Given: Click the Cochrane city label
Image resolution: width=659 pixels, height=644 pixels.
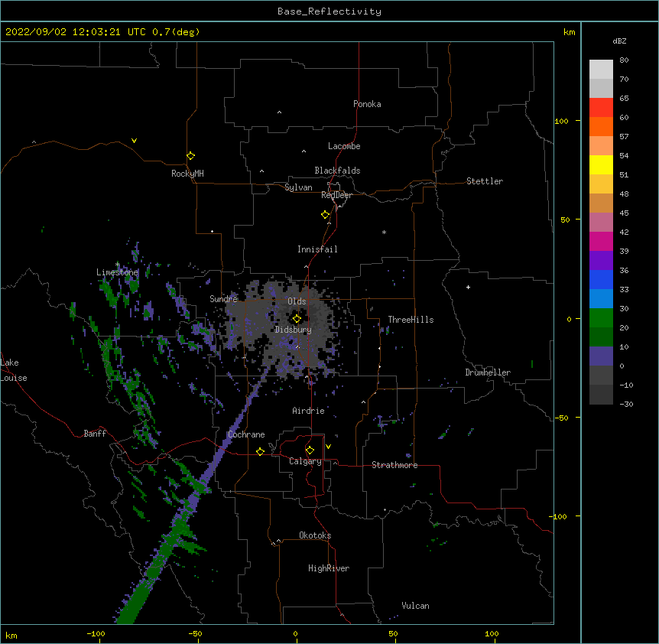Looking at the screenshot, I should point(246,434).
